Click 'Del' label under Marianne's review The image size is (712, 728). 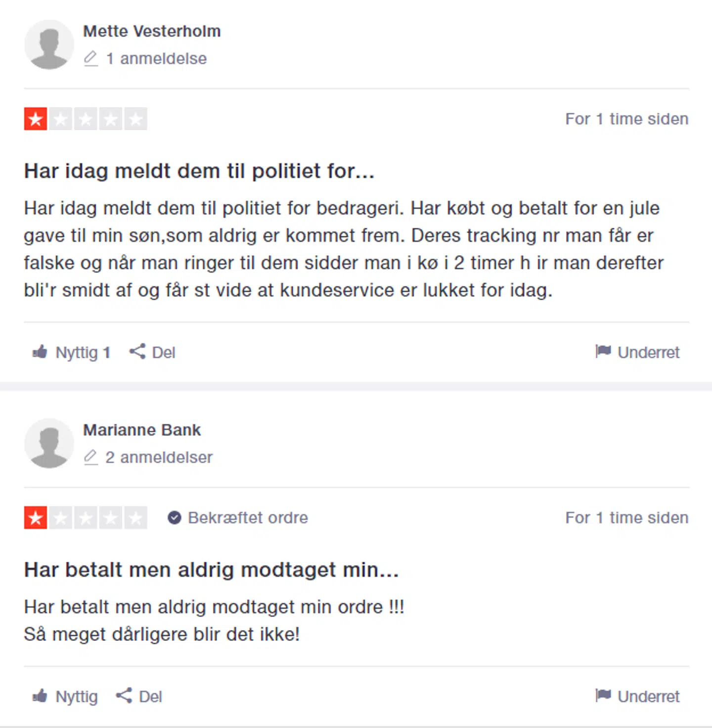150,696
